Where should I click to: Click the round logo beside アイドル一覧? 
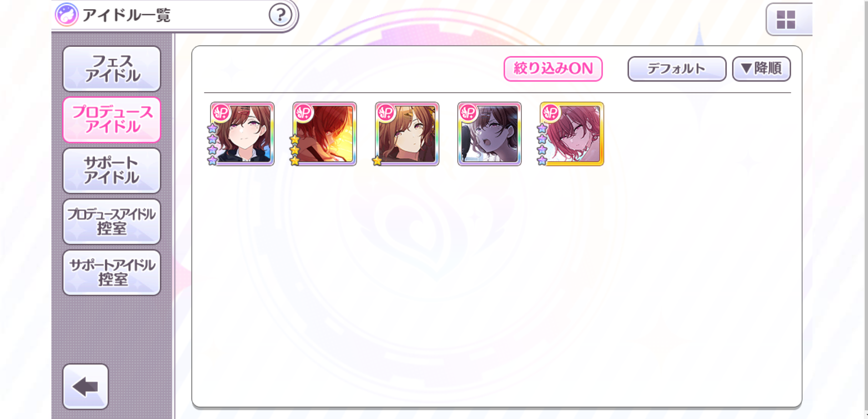[67, 15]
